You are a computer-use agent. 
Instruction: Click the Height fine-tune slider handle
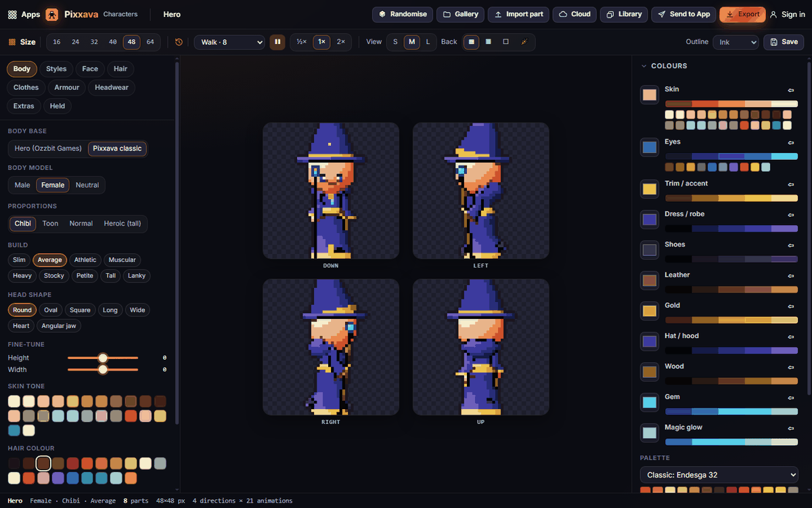[x=103, y=358]
